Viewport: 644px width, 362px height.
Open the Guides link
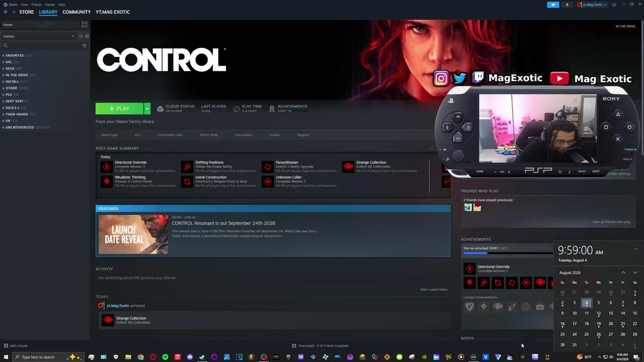(275, 135)
